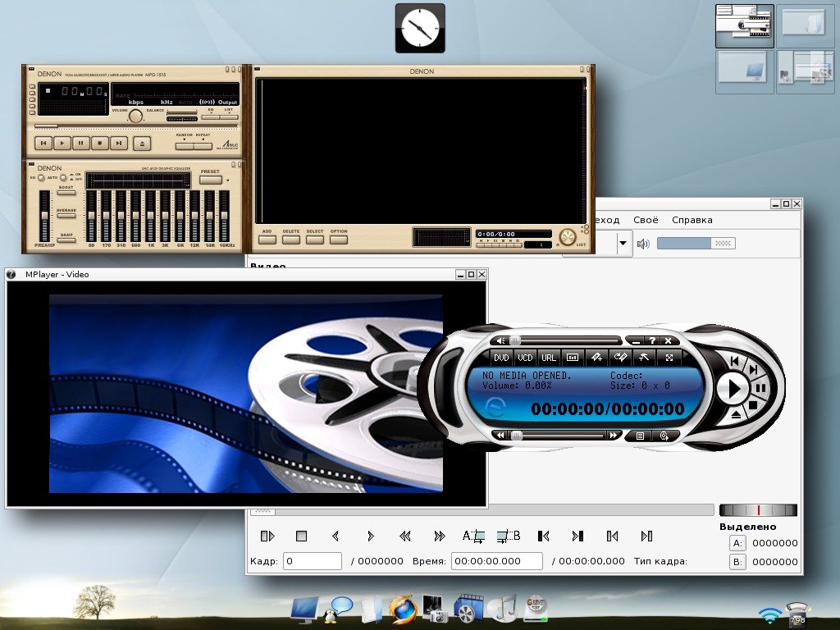Image resolution: width=840 pixels, height=630 pixels.
Task: Open VCD in the MPlayer control panel
Action: [525, 358]
